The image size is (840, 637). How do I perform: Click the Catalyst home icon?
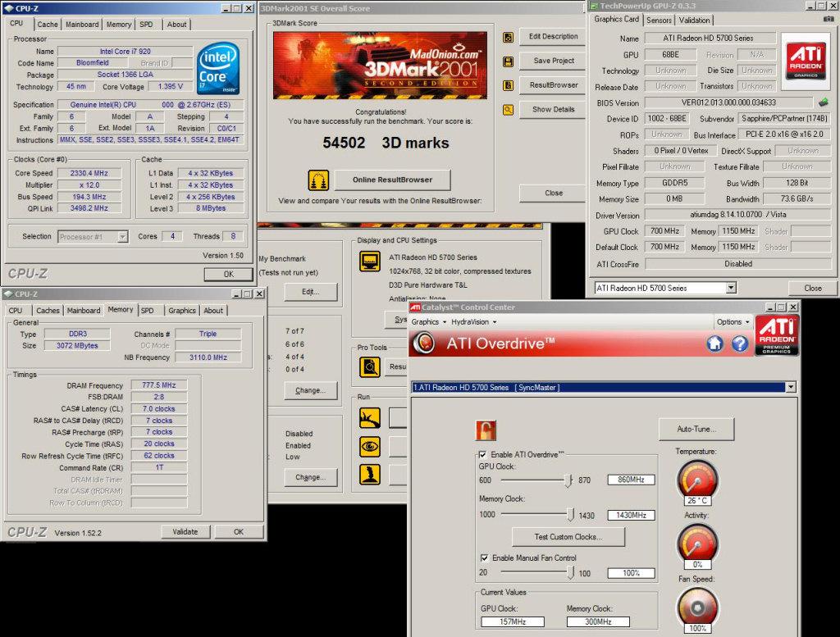(714, 344)
